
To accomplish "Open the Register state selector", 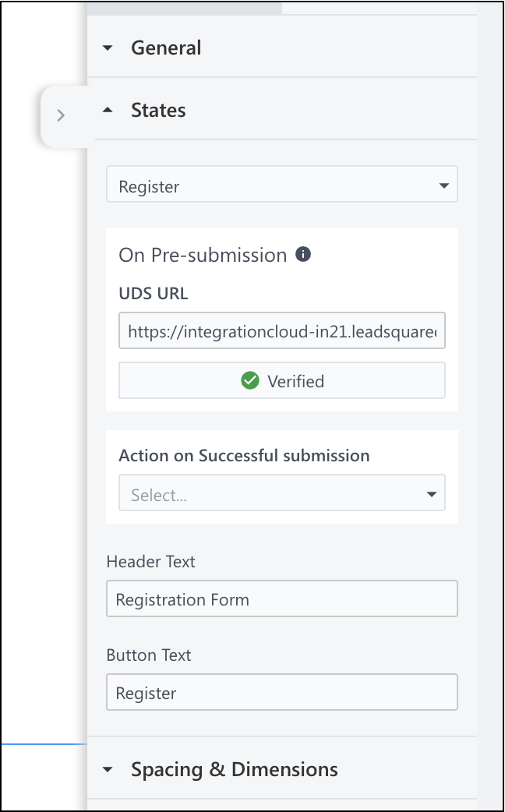I will coord(281,185).
